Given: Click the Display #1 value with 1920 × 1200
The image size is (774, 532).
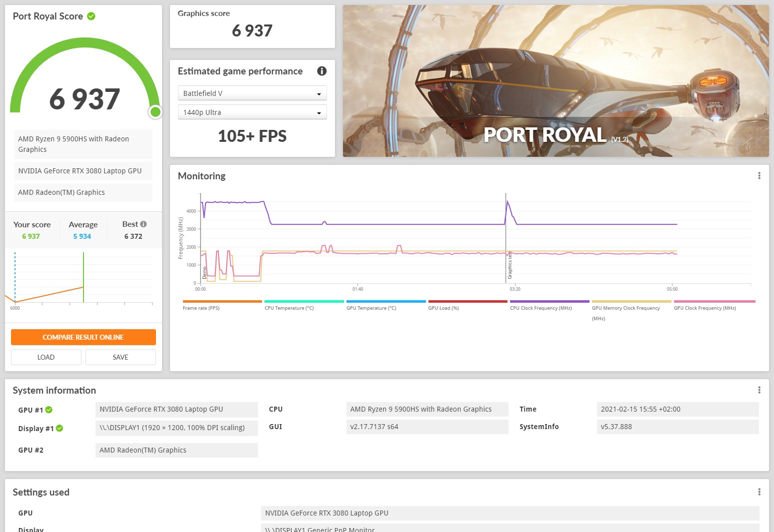Looking at the screenshot, I should [x=176, y=428].
